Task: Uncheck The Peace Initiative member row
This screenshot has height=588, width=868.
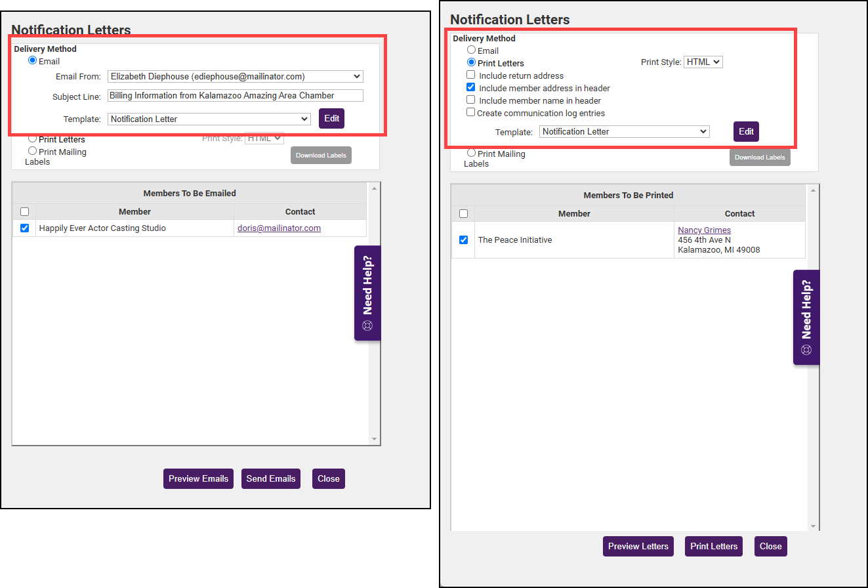Action: click(x=463, y=240)
